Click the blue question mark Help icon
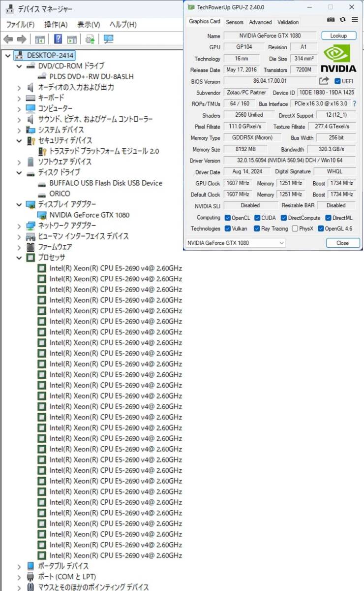Viewport: 364px width, 591px height. tap(58, 39)
